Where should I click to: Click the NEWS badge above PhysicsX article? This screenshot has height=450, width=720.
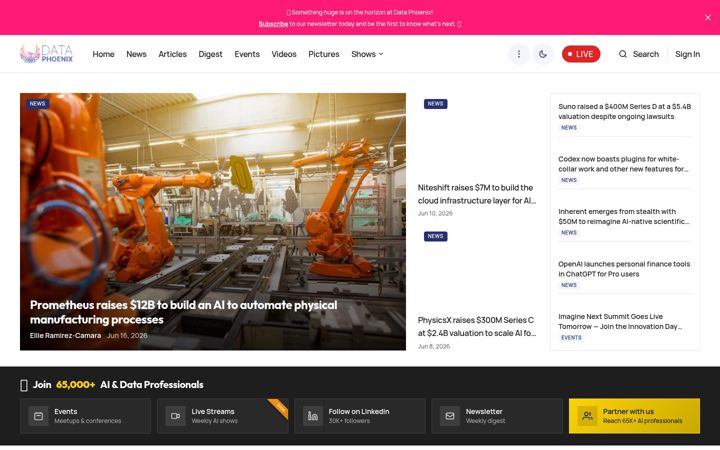(x=435, y=236)
